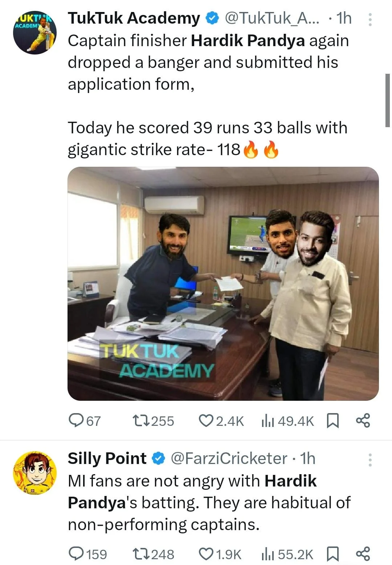
Task: View analytics of Silly Point tweet
Action: click(268, 554)
